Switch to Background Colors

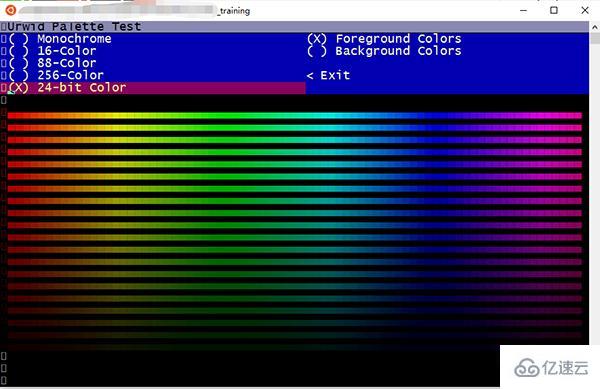[384, 51]
